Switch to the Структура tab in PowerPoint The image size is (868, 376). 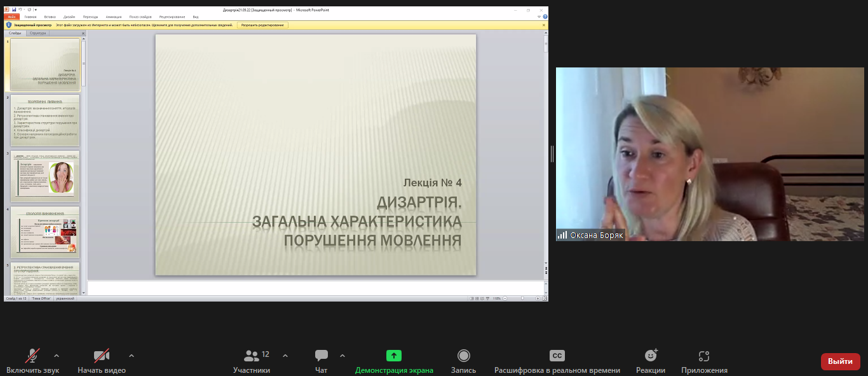click(38, 33)
